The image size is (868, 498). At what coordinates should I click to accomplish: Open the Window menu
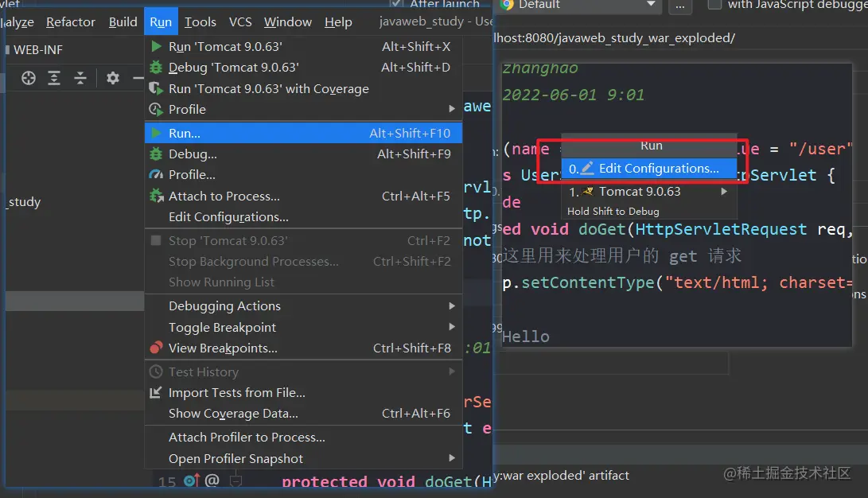click(288, 22)
